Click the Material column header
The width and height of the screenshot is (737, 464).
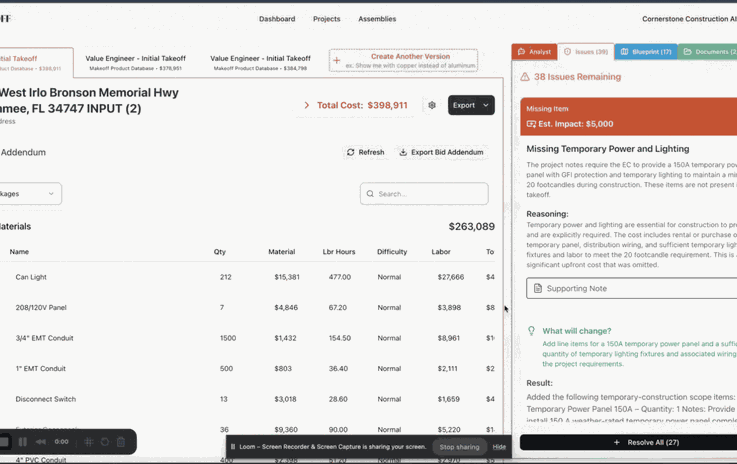pos(282,252)
